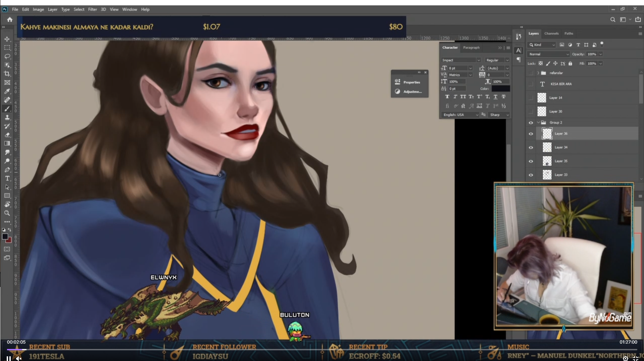The height and width of the screenshot is (361, 644).
Task: Go to Photoshop Home screen
Action: pos(10,19)
